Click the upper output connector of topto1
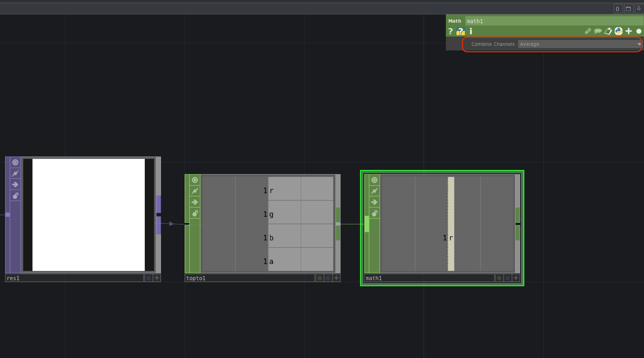 (x=338, y=215)
